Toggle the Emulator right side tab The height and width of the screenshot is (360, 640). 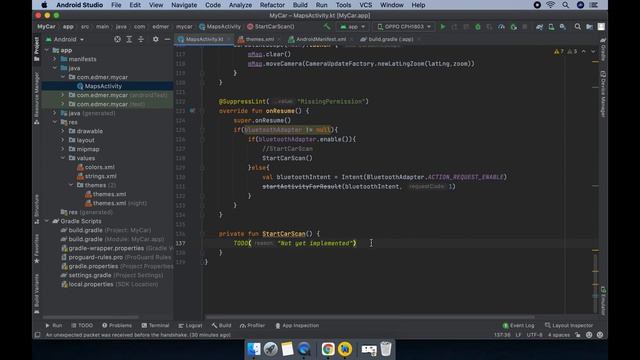[x=603, y=301]
